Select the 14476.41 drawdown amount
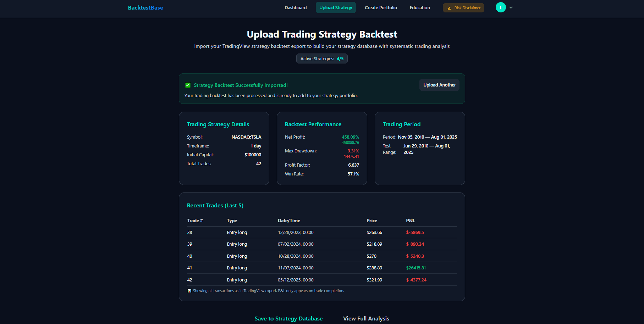This screenshot has width=644, height=324. coord(351,156)
